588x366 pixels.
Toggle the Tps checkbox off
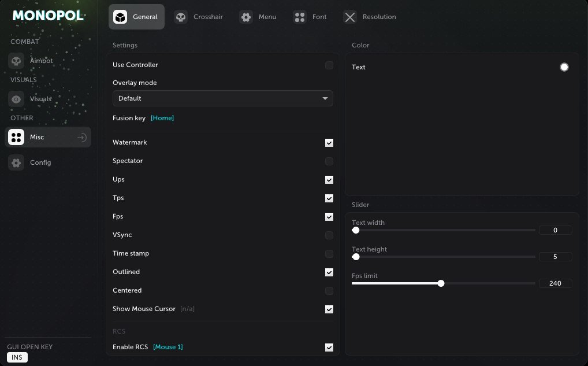pyautogui.click(x=329, y=198)
